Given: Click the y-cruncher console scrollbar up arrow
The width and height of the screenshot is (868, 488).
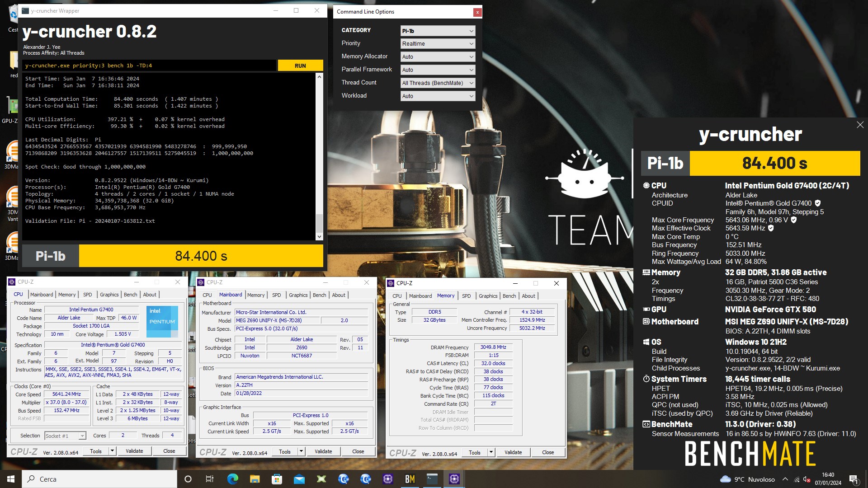Looking at the screenshot, I should tap(319, 77).
